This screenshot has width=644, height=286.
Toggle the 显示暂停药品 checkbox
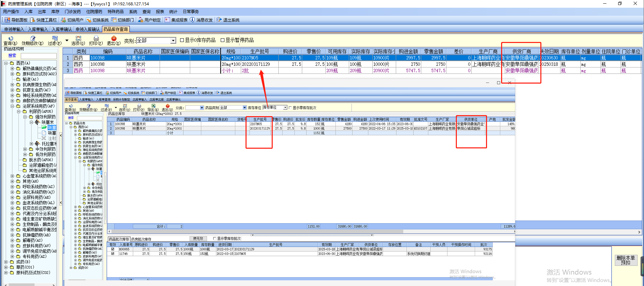(222, 40)
